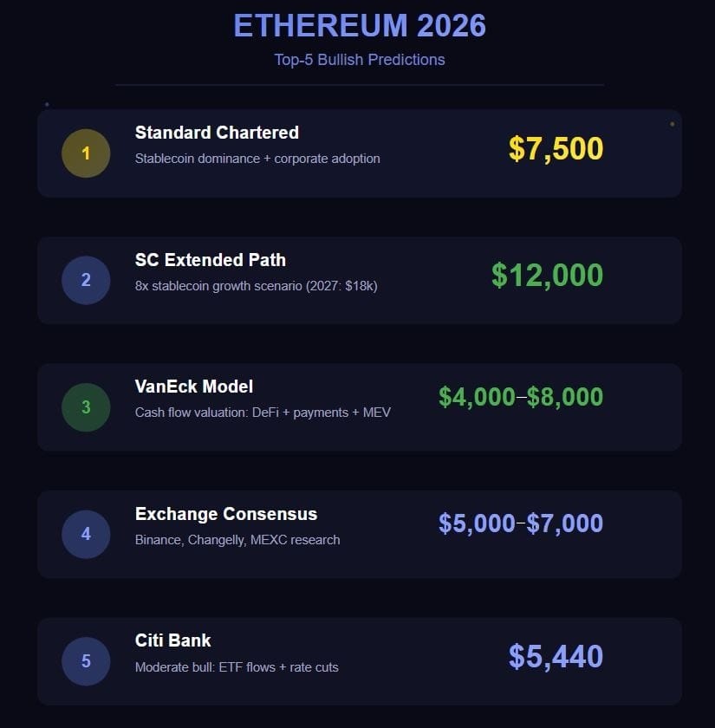Select the $5,000–$7,000 price range

pos(521,523)
